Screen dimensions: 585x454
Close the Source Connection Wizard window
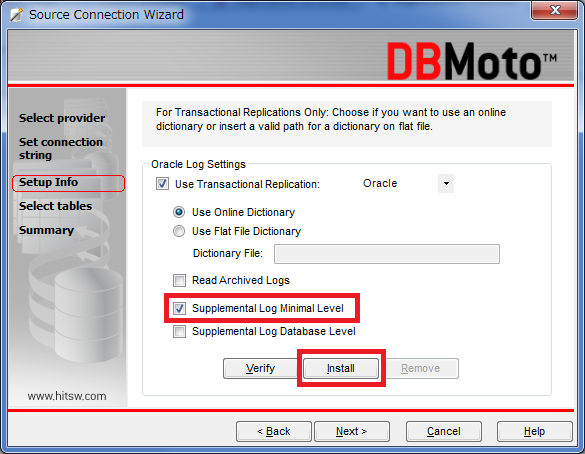[554, 10]
